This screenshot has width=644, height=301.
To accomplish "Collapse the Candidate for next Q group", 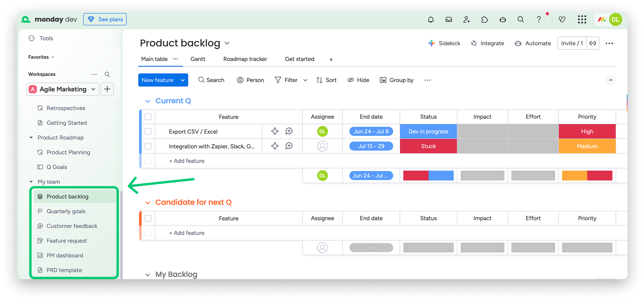I will [148, 203].
